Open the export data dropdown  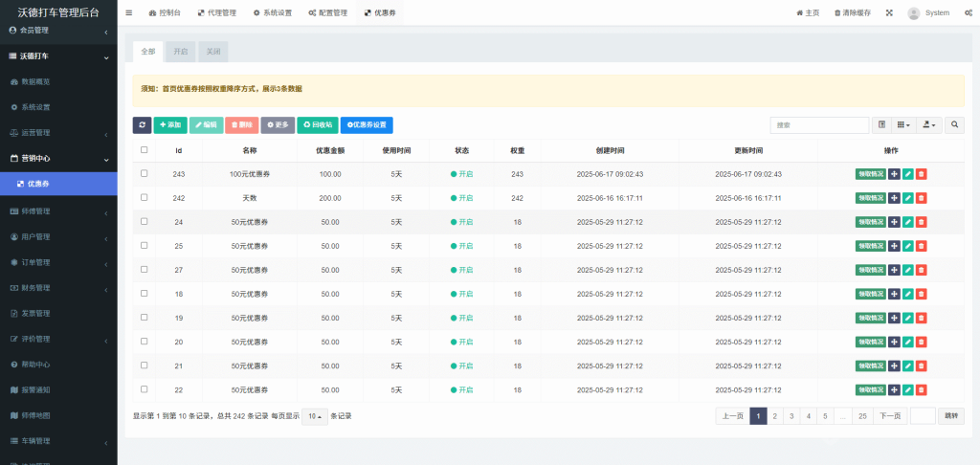point(928,125)
